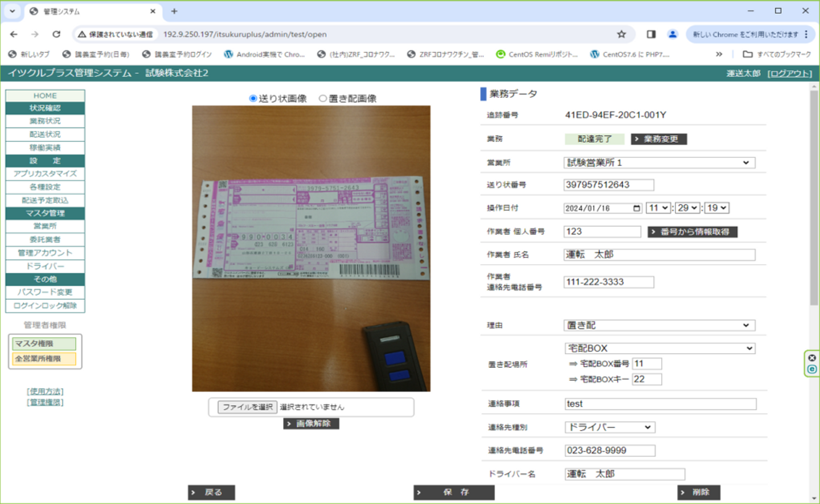Go back using the browser back arrow
This screenshot has width=820, height=504.
(x=14, y=34)
